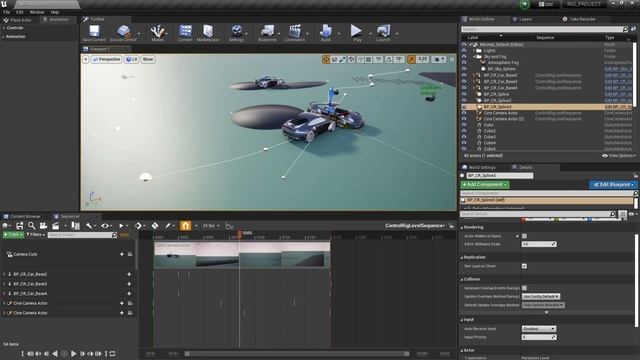Click Sequencer playhead marker on ruler
This screenshot has height=360, width=640.
pyautogui.click(x=240, y=233)
